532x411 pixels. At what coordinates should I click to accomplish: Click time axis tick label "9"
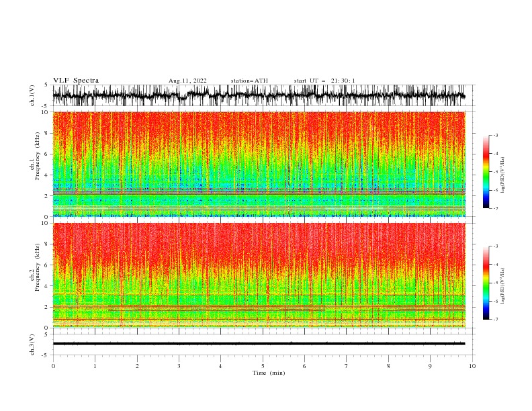(430, 366)
